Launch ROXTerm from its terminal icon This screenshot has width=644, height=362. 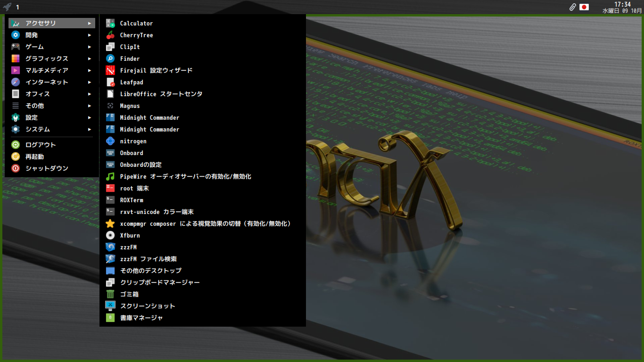pyautogui.click(x=110, y=200)
